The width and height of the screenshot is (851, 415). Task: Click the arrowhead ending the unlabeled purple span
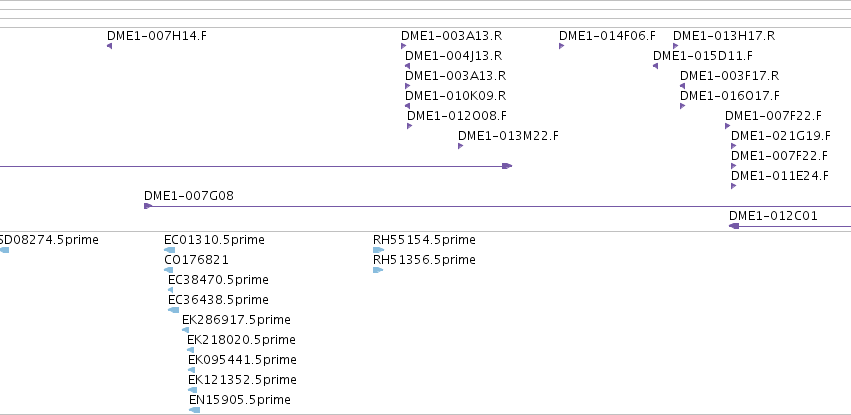[507, 166]
